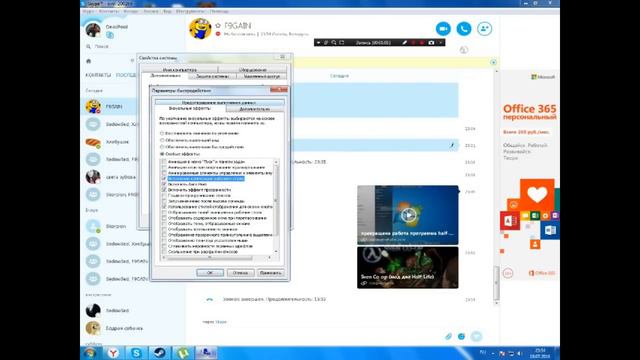The height and width of the screenshot is (360, 640).
Task: Open 'Визуальные эффекты' tab in performance dialog
Action: pyautogui.click(x=190, y=109)
